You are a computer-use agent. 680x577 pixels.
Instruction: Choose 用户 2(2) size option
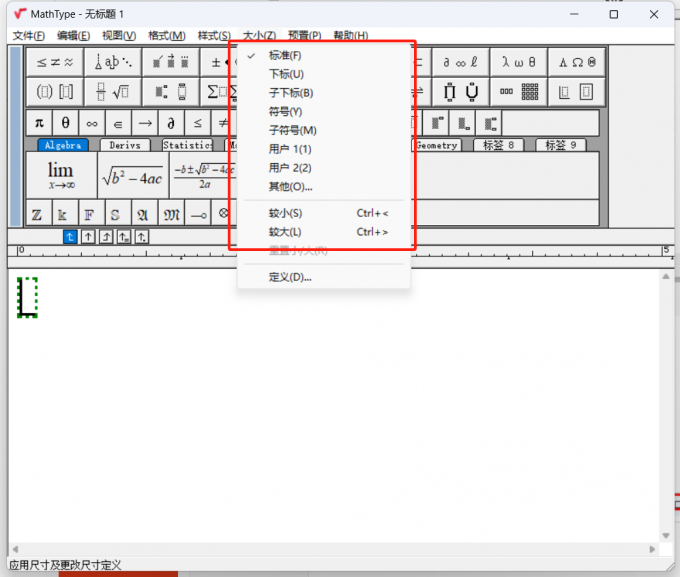(324, 168)
